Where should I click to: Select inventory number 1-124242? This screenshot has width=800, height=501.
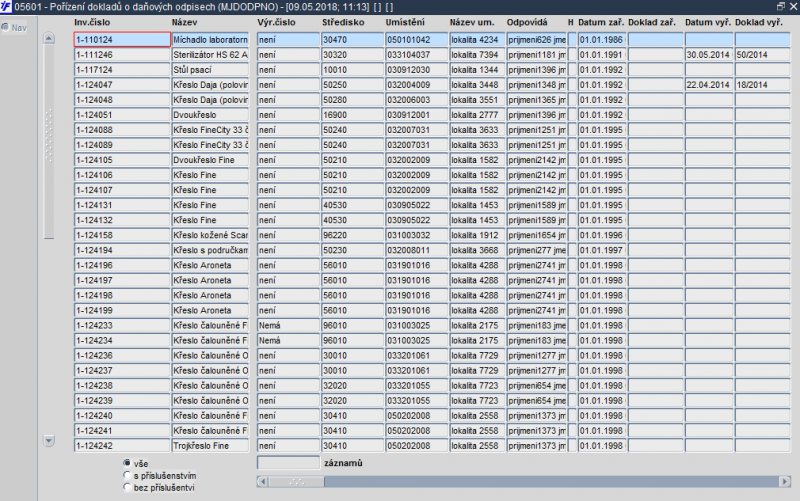click(122, 446)
